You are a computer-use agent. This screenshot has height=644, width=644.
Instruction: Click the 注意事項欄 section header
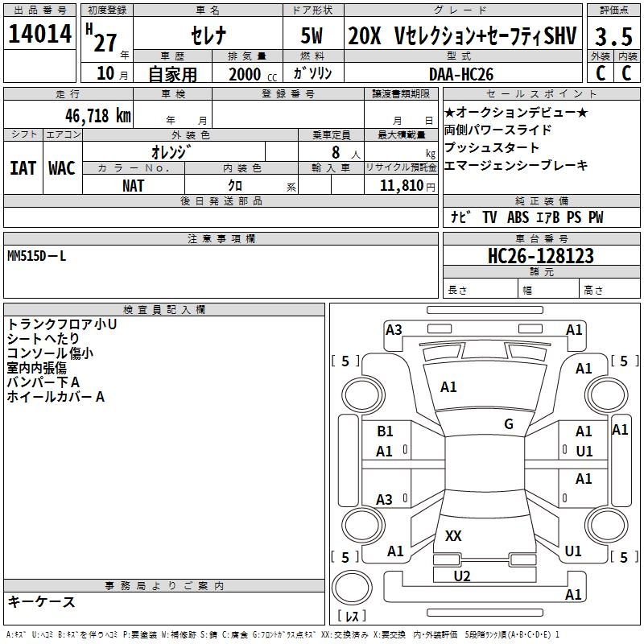[221, 238]
